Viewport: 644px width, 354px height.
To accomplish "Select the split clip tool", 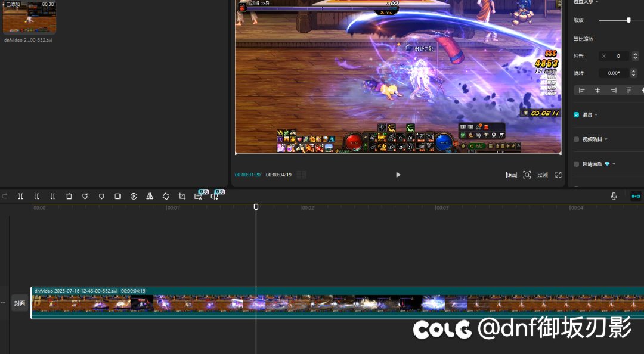I will 20,196.
